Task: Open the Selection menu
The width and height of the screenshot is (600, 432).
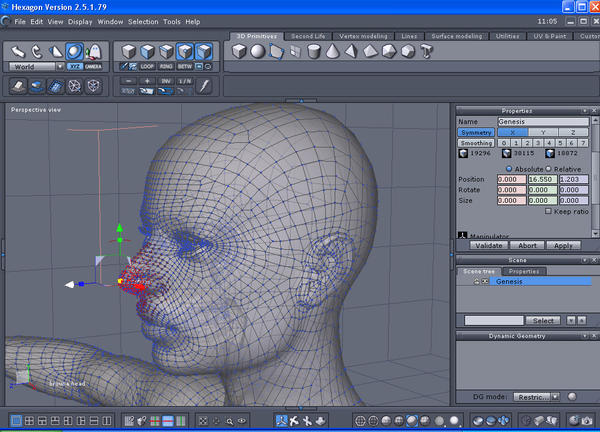Action: click(x=143, y=21)
